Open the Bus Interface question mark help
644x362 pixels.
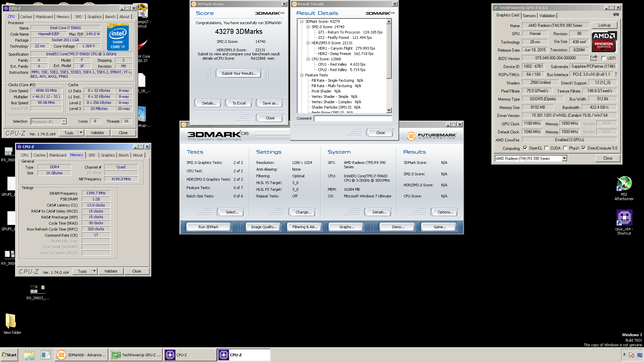pos(616,74)
